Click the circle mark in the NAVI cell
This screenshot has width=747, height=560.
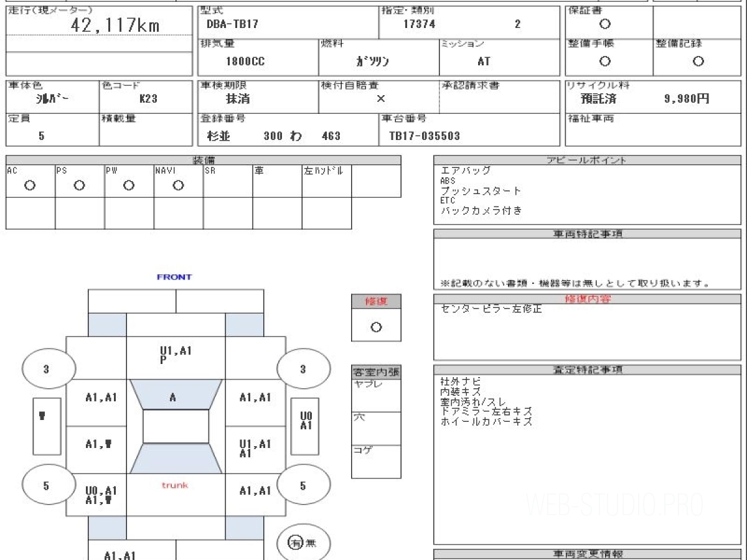click(x=178, y=185)
